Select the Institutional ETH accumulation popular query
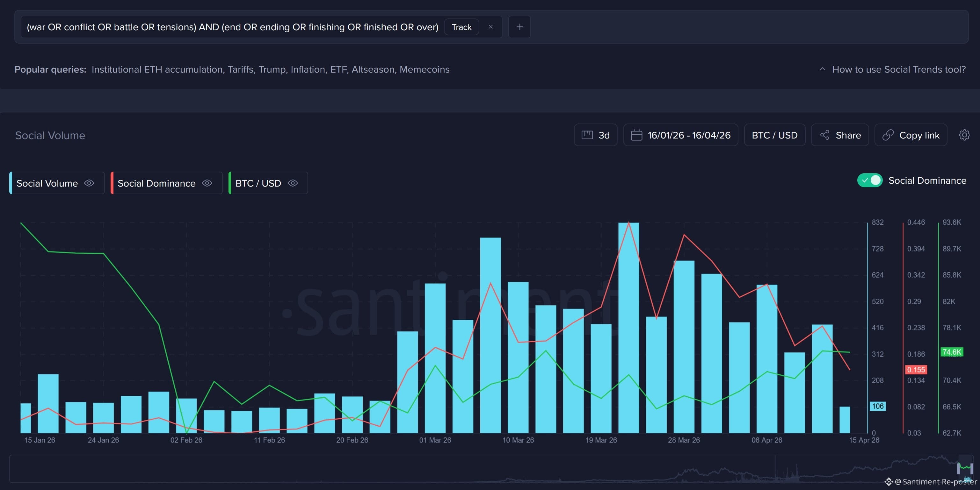The height and width of the screenshot is (490, 980). click(x=157, y=69)
